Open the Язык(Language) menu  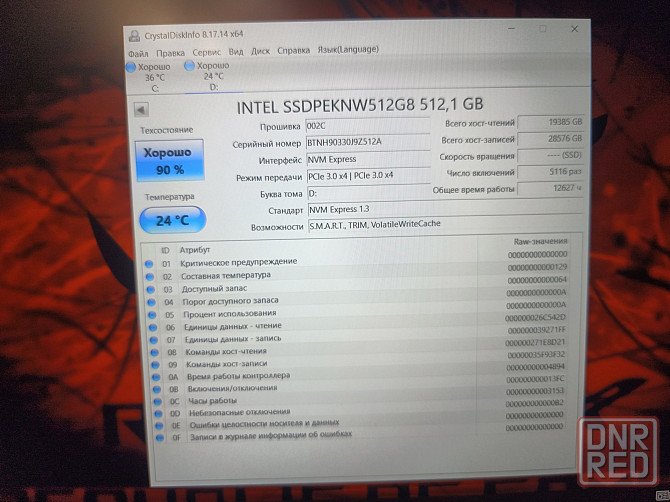(348, 50)
